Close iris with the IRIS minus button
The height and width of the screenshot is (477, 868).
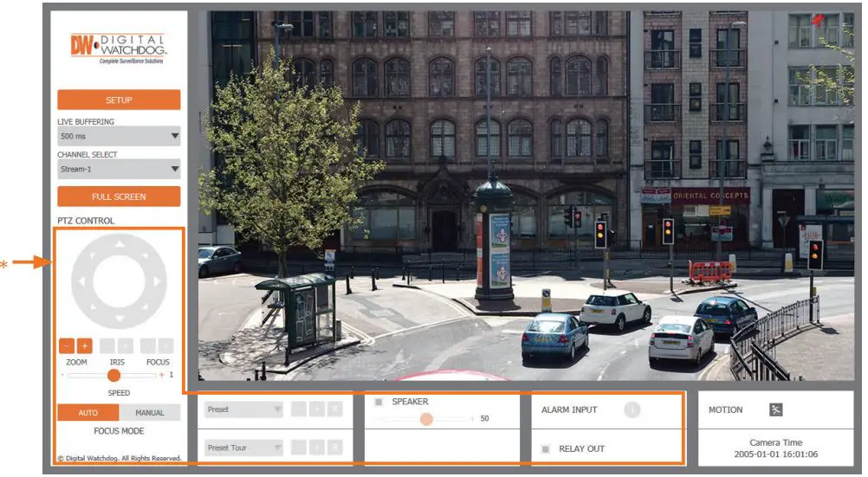pyautogui.click(x=107, y=346)
